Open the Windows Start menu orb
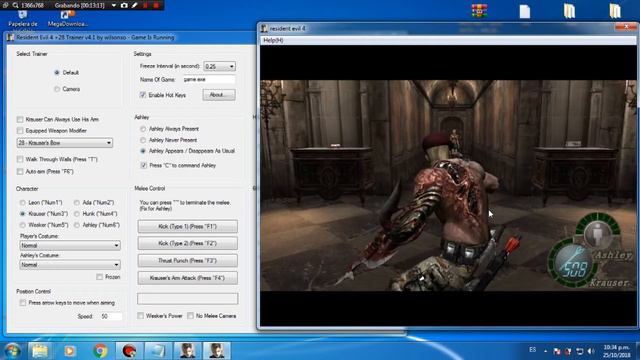 coord(12,351)
